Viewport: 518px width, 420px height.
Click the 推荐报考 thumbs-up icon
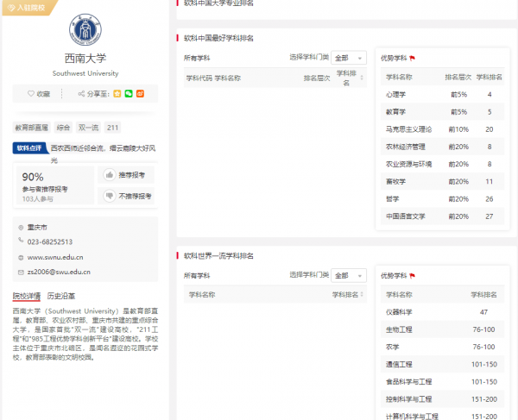click(110, 175)
